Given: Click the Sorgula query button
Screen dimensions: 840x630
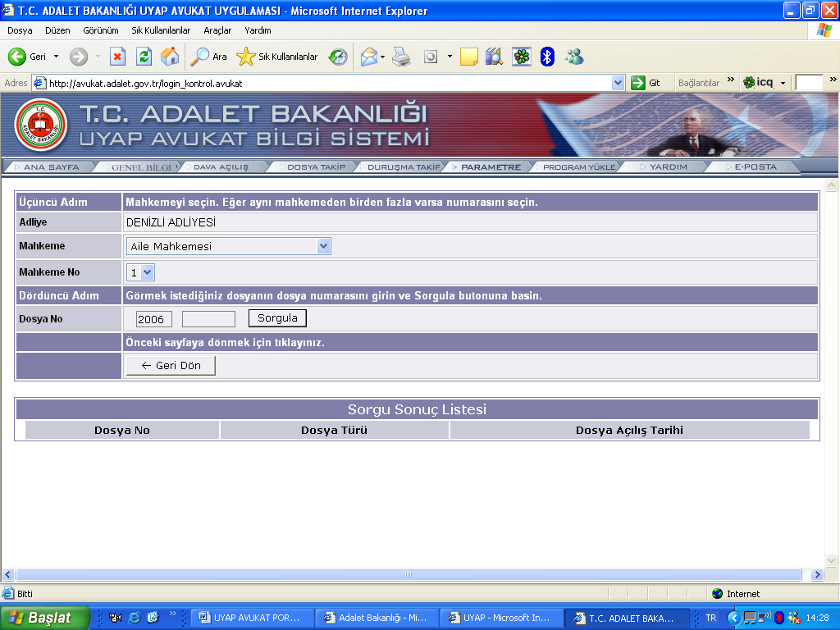Looking at the screenshot, I should (277, 318).
